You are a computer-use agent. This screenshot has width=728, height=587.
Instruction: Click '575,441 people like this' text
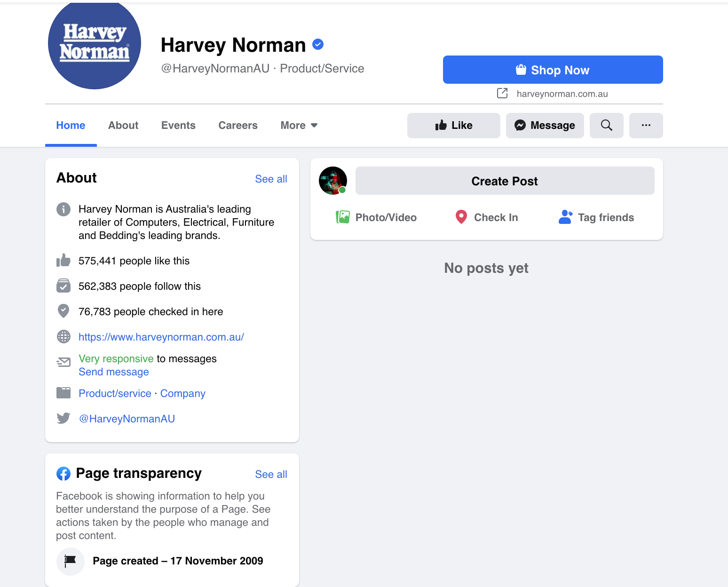pos(134,261)
